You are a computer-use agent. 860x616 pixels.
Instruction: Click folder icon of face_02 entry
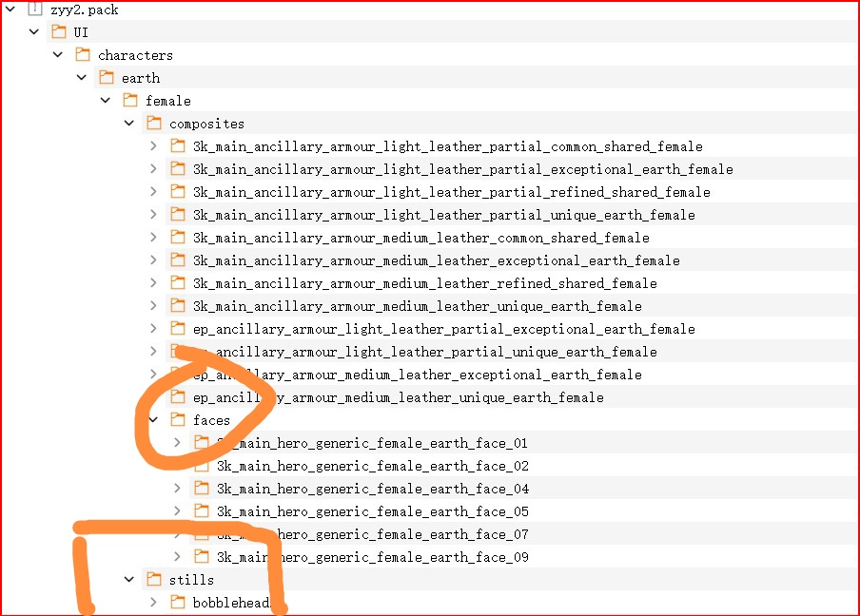[201, 466]
